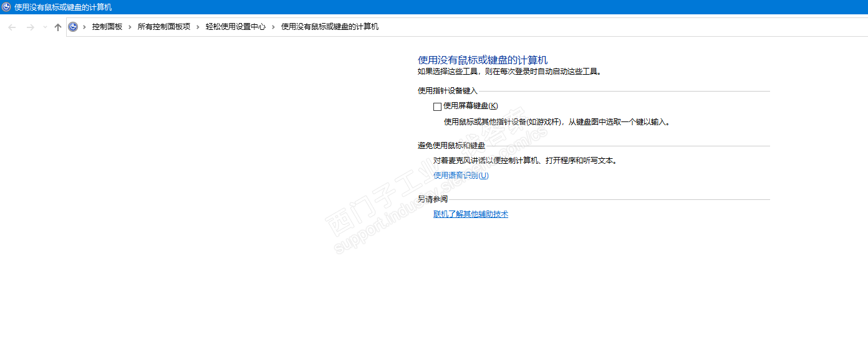Click the Back navigation arrow
The height and width of the screenshot is (360, 868).
(12, 27)
